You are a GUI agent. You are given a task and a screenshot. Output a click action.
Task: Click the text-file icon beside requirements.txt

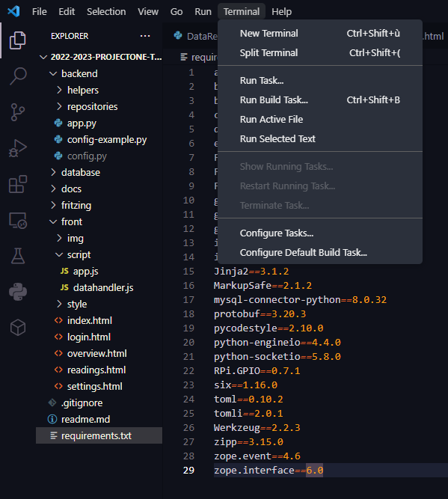point(54,435)
